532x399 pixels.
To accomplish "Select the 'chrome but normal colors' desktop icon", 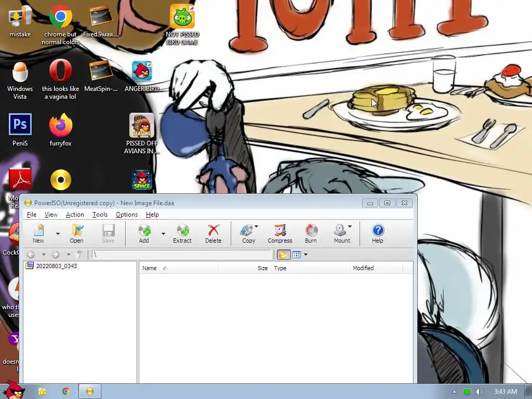I will click(60, 24).
